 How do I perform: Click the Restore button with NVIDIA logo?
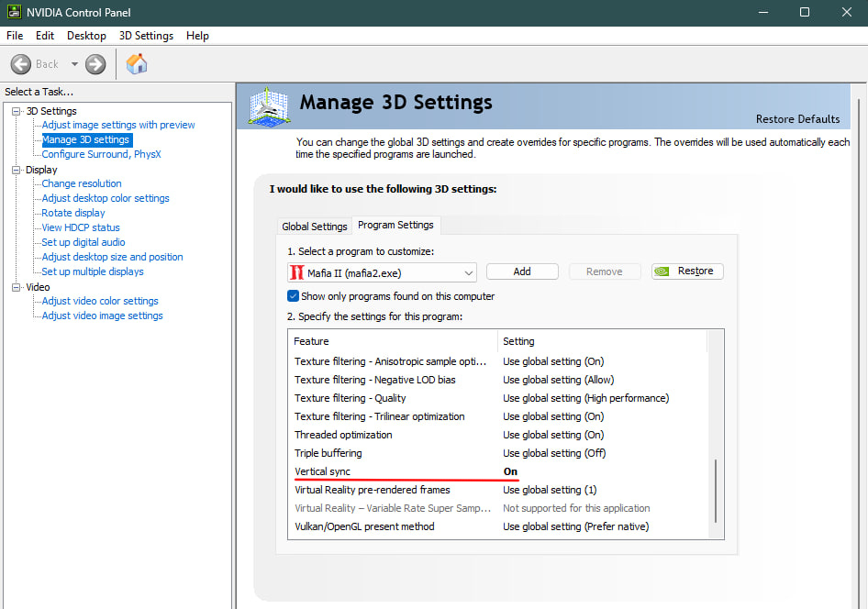pyautogui.click(x=687, y=271)
